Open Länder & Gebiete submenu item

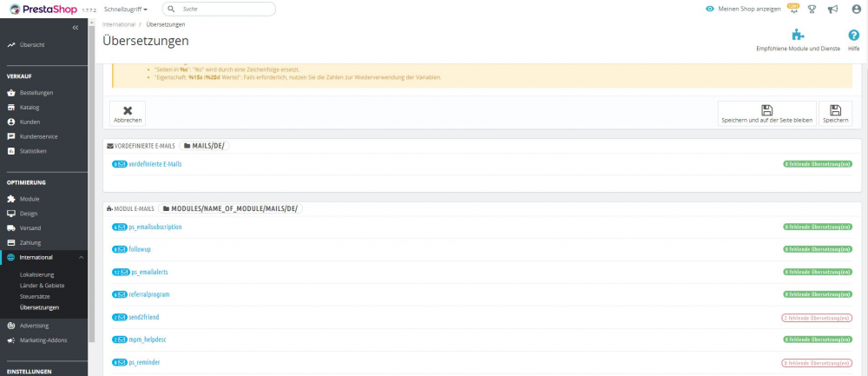42,286
